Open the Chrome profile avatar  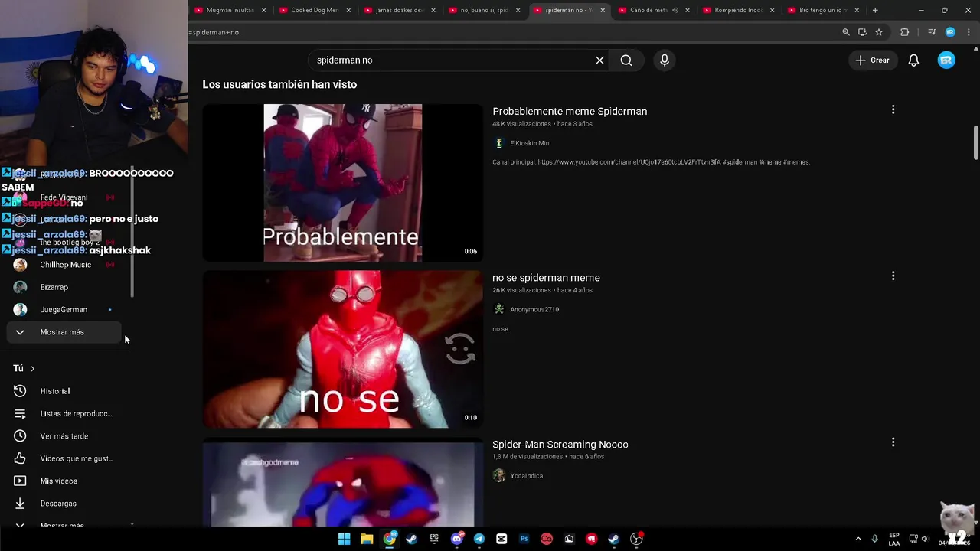(x=950, y=32)
